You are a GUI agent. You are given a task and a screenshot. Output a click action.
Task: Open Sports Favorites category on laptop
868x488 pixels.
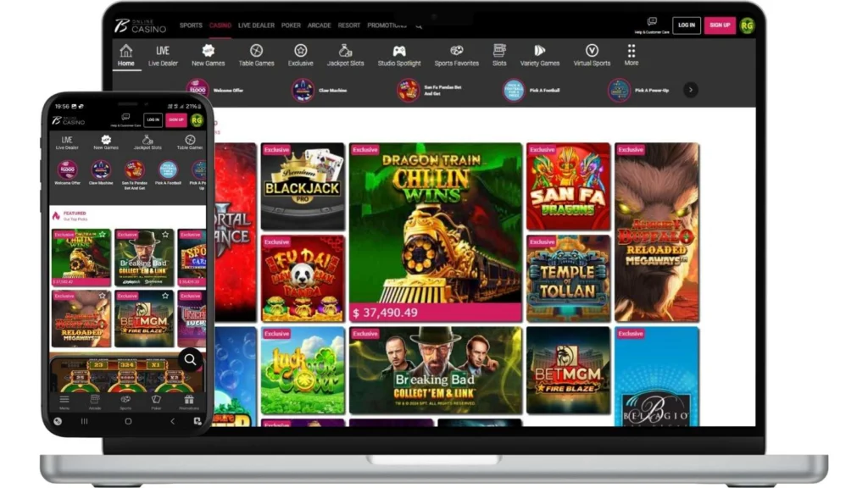tap(457, 55)
